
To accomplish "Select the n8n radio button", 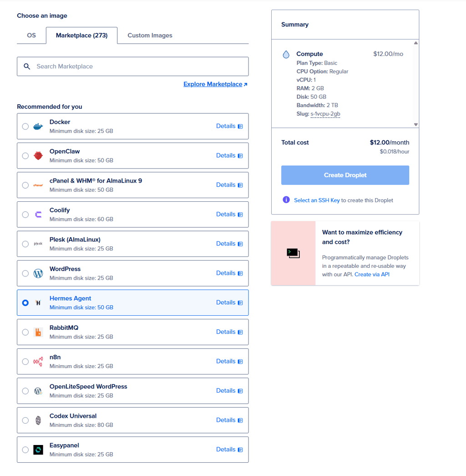I will pyautogui.click(x=25, y=362).
